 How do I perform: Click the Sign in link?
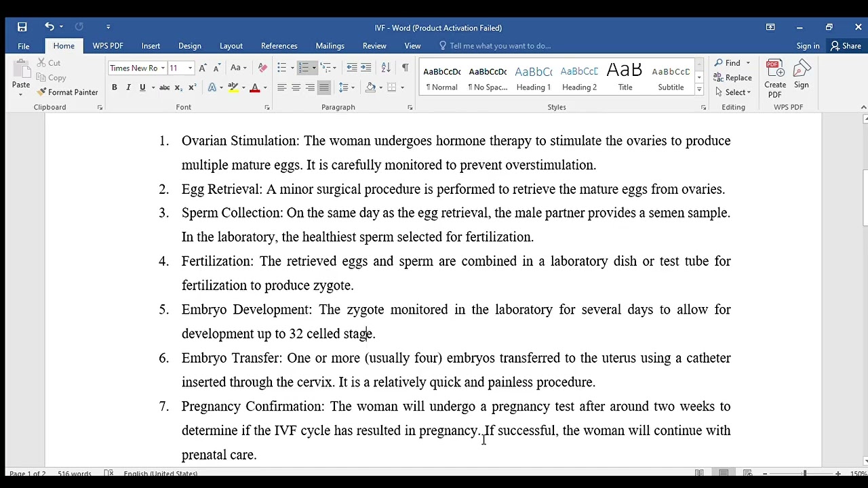pos(808,46)
